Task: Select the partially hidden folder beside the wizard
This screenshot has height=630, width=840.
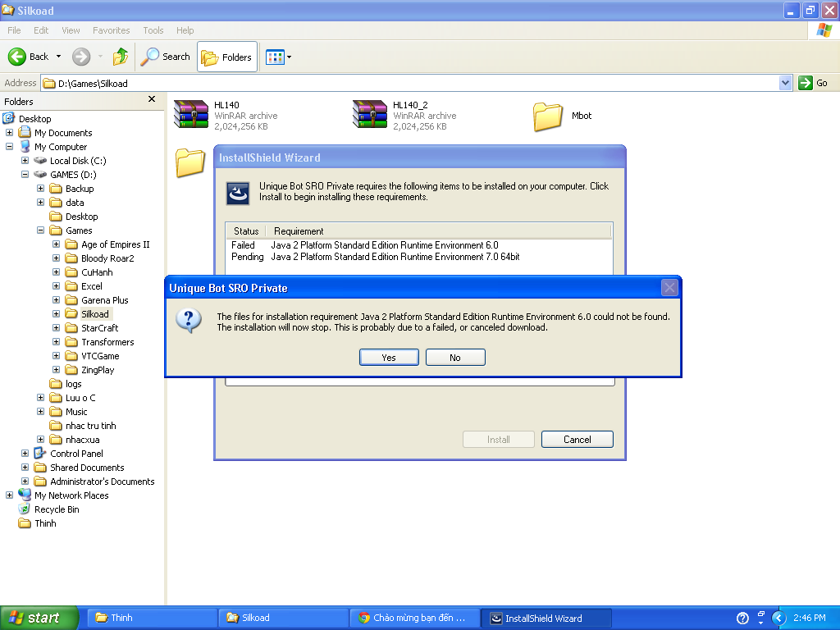Action: 190,163
